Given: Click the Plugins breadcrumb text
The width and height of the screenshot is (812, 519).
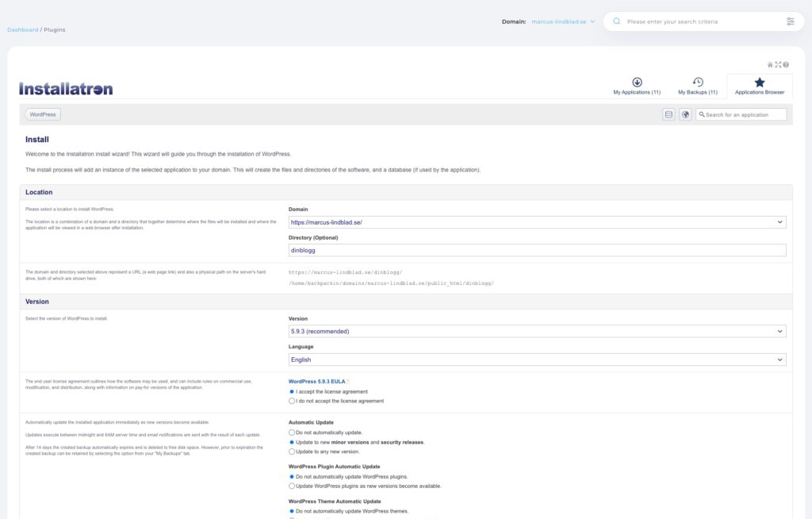Looking at the screenshot, I should pos(55,29).
